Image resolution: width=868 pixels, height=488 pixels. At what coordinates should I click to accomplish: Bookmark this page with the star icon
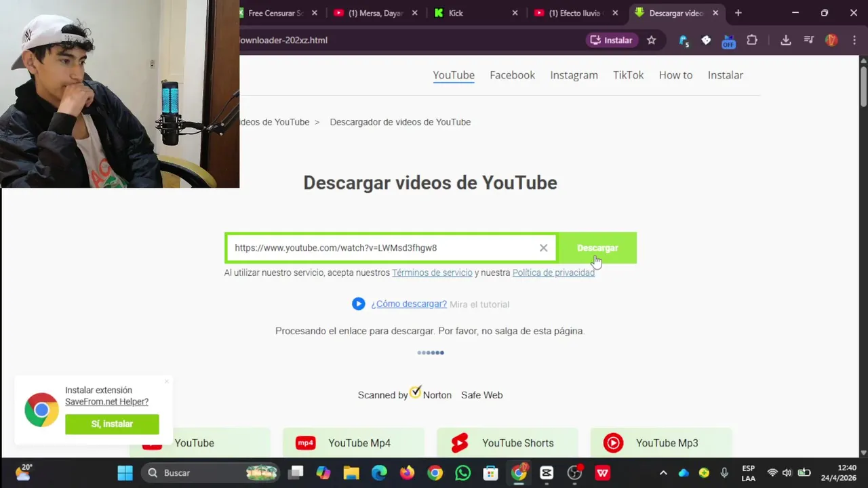(651, 40)
